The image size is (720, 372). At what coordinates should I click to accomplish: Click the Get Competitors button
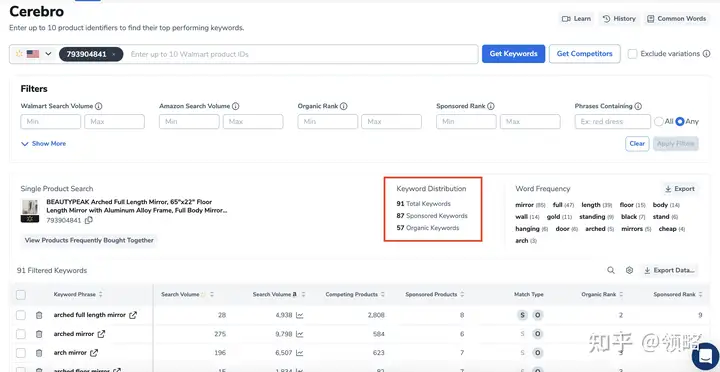pyautogui.click(x=585, y=54)
